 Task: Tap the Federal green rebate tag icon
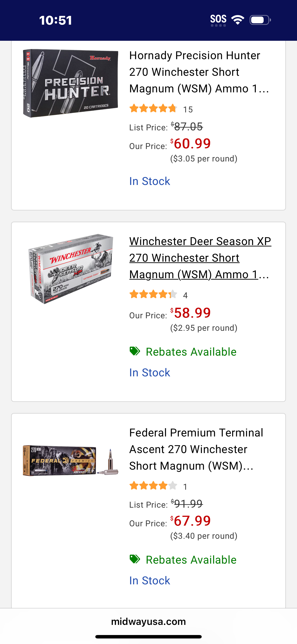[135, 559]
